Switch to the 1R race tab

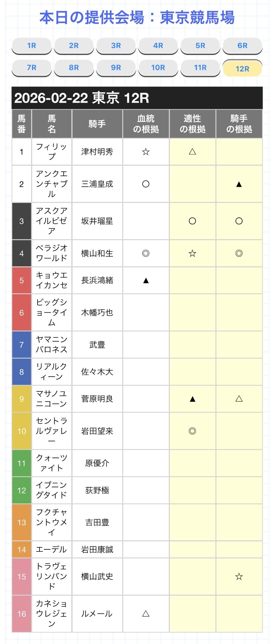point(31,46)
